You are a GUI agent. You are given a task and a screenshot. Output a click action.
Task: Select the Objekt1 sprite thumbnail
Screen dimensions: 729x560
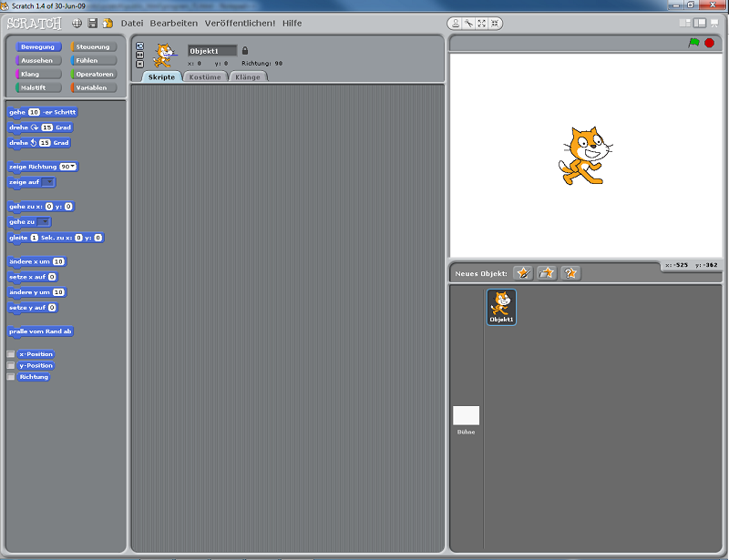point(501,307)
